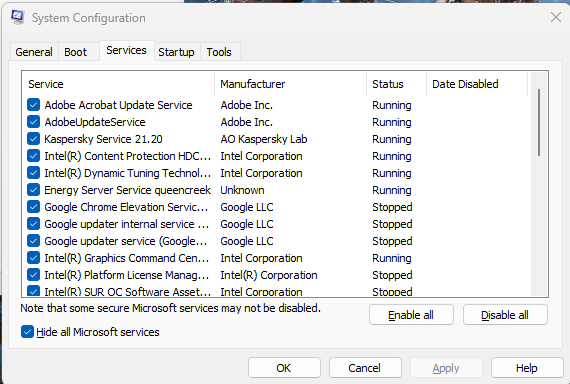The width and height of the screenshot is (570, 384).
Task: Confirm with the OK button
Action: 284,368
